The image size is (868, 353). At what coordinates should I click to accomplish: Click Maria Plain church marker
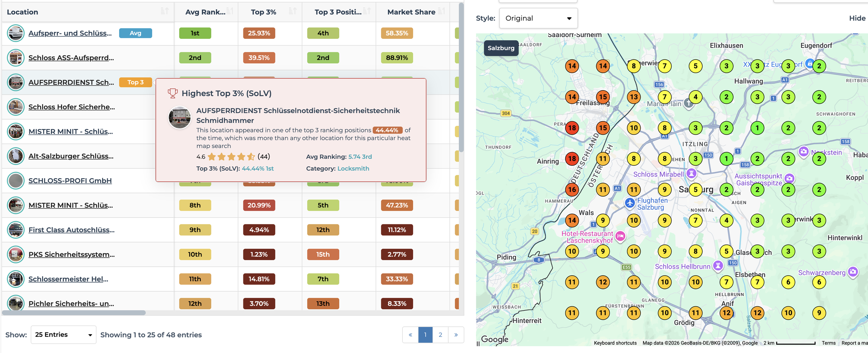coord(688,103)
